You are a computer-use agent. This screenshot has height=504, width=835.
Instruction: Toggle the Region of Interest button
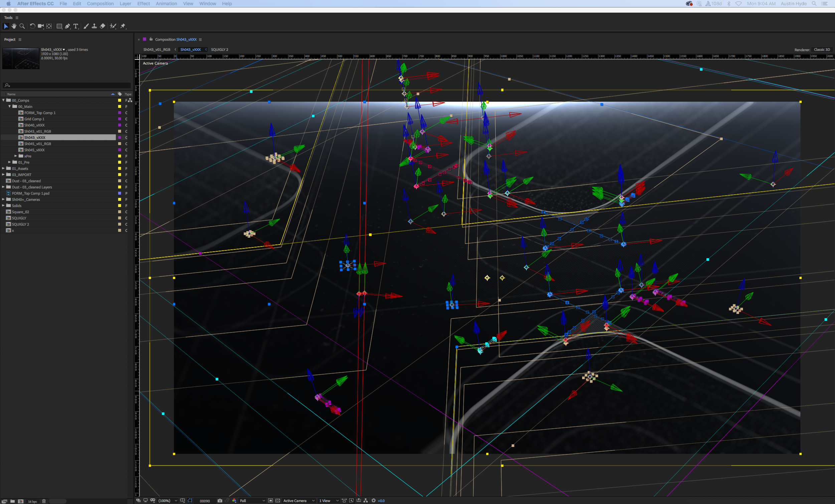tap(271, 501)
